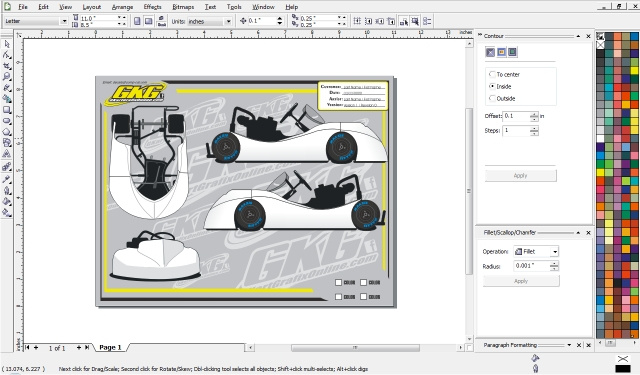The height and width of the screenshot is (375, 640).
Task: Go to last page navigation arrow
Action: (x=87, y=348)
